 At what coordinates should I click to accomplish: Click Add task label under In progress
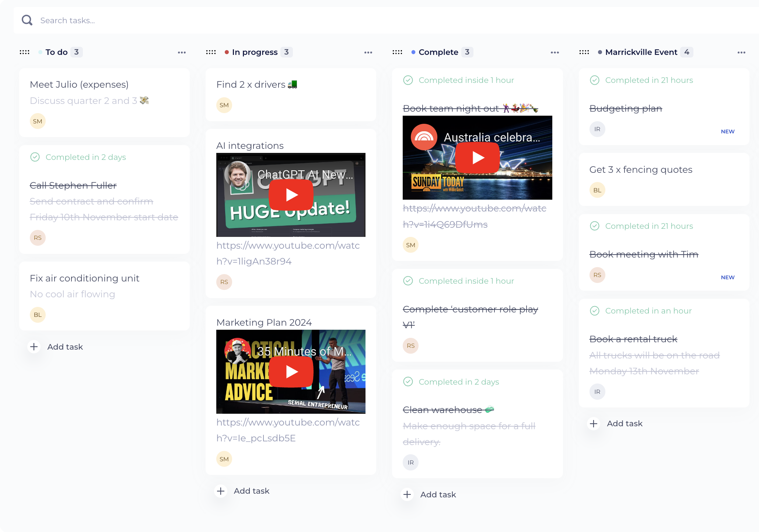click(252, 491)
